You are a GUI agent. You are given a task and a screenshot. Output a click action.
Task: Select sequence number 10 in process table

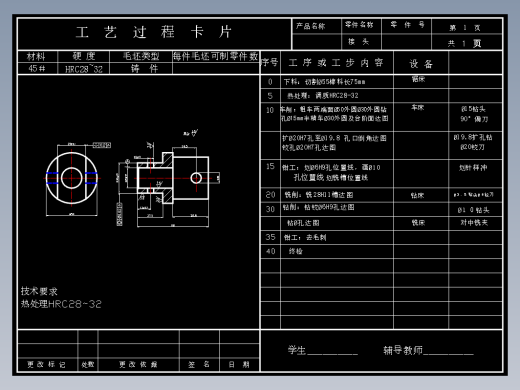(x=270, y=110)
